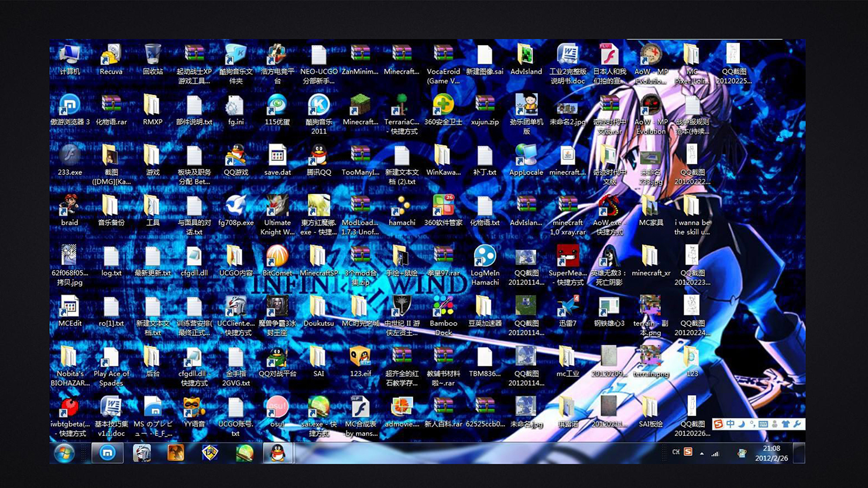
Task: Select the braid game shortcut
Action: pos(70,211)
